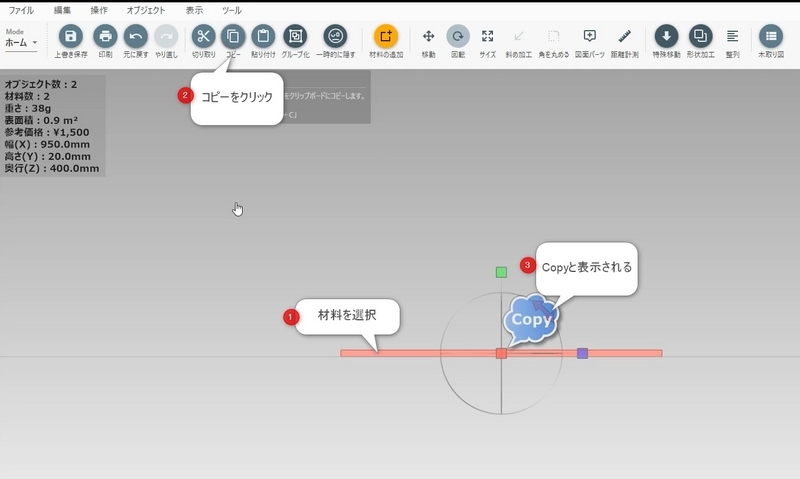Image resolution: width=800 pixels, height=479 pixels.
Task: Select the 移動 move tool
Action: pos(428,36)
